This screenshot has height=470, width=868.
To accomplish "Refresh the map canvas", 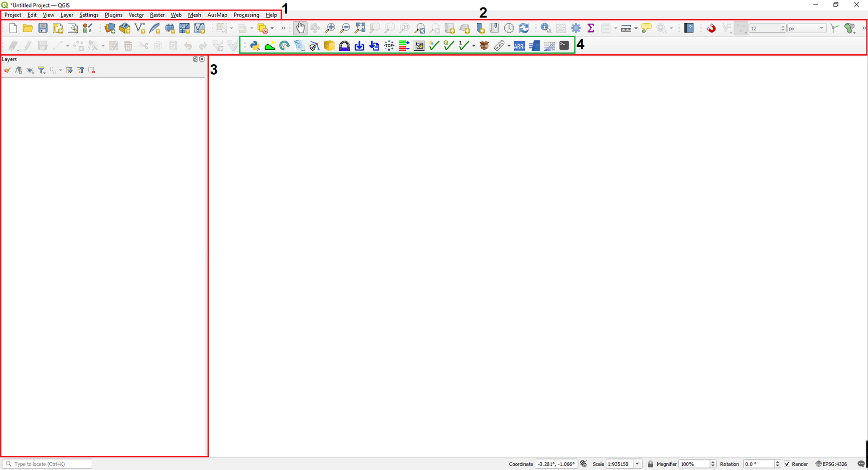I will coord(524,28).
